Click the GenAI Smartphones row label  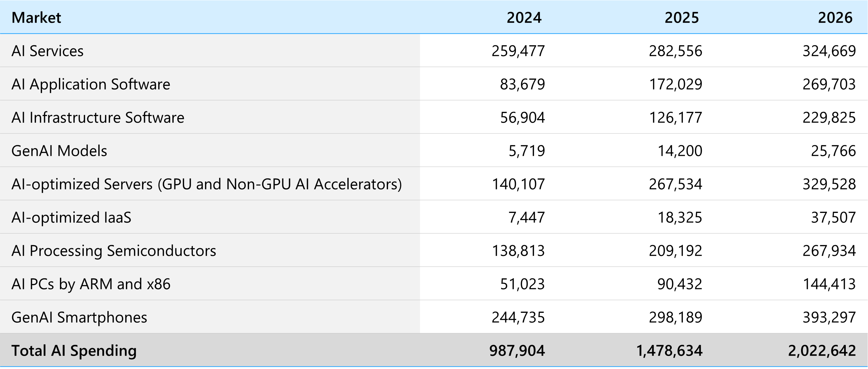pos(79,317)
